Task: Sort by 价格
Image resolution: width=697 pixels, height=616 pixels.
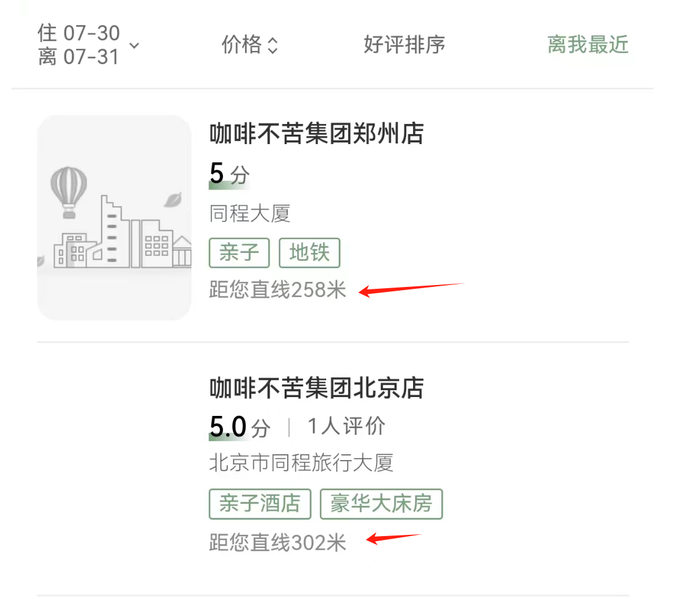Action: click(x=242, y=45)
